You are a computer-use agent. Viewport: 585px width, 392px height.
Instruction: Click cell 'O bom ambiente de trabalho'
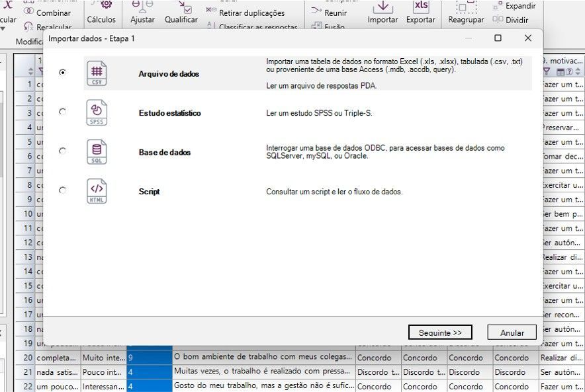point(264,357)
